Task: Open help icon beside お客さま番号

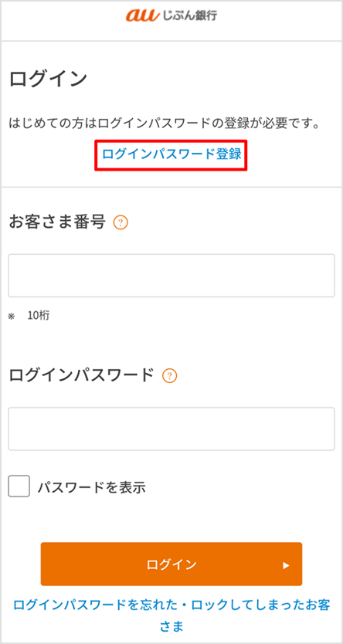Action: click(x=121, y=223)
